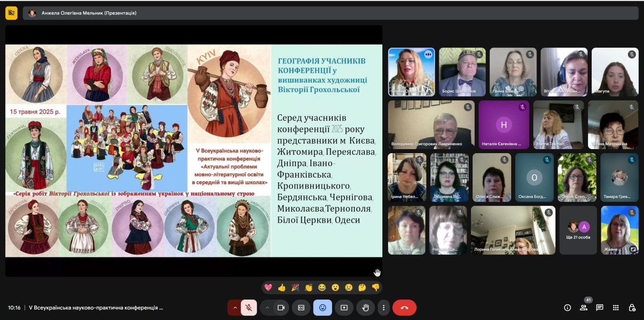Click the 10:16 clock in bottom bar

coord(14,308)
